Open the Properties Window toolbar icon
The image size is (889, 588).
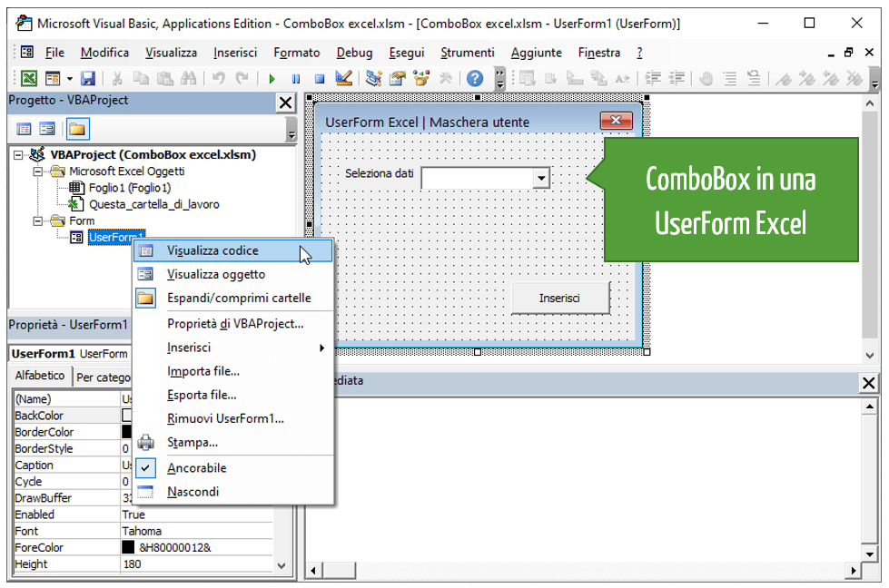(x=398, y=78)
